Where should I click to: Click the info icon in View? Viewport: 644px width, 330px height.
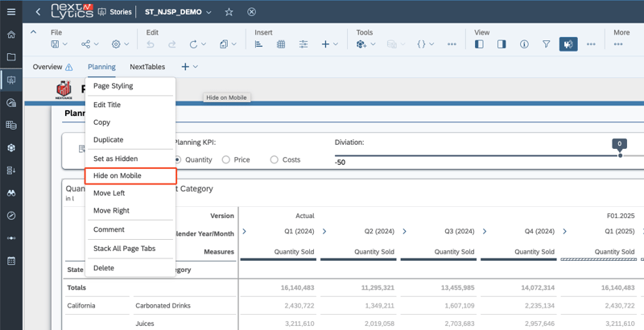click(524, 44)
